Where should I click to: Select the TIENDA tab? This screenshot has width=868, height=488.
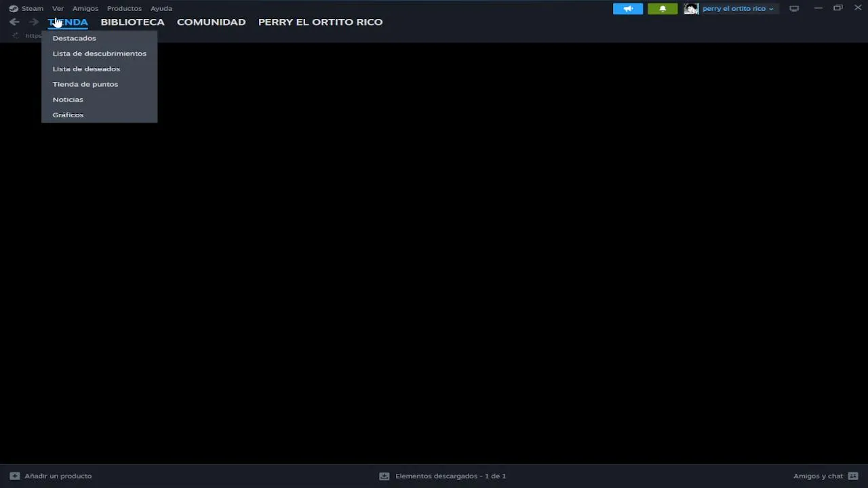point(68,22)
